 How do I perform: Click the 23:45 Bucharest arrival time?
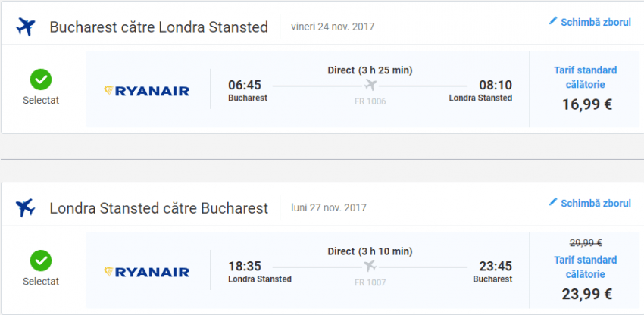coord(495,266)
